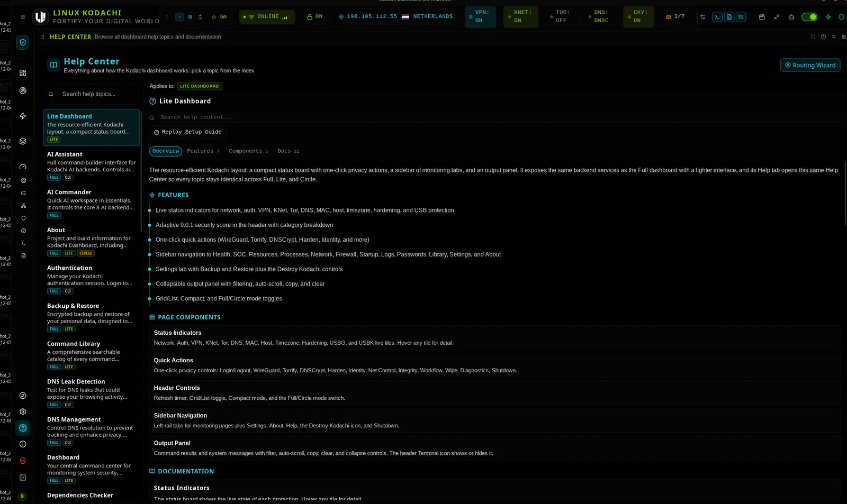This screenshot has width=847, height=504.
Task: Click the document view icon in the header
Action: 729,17
